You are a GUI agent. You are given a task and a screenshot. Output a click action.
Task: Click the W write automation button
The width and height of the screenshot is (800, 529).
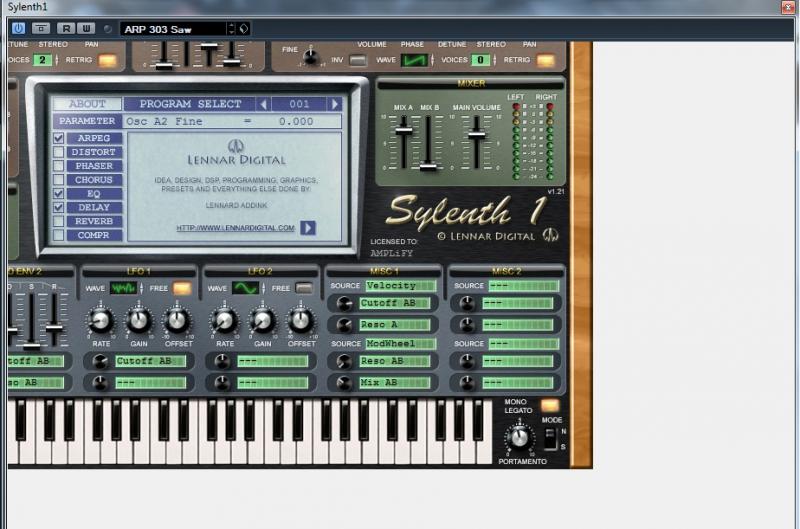click(86, 29)
